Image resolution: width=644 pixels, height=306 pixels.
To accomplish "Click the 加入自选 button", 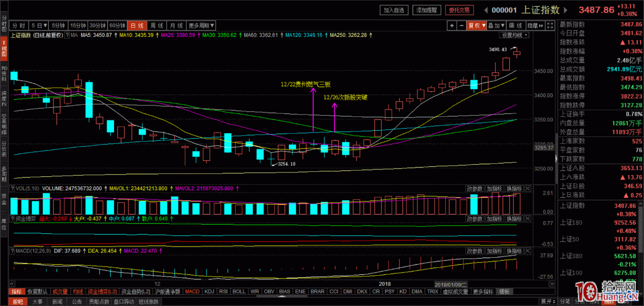I will click(x=394, y=10).
